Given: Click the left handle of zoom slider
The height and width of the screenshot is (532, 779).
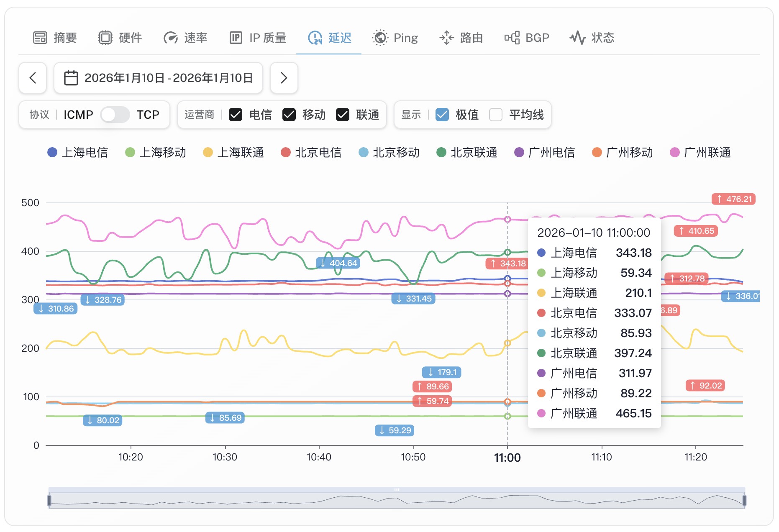Looking at the screenshot, I should 49,500.
